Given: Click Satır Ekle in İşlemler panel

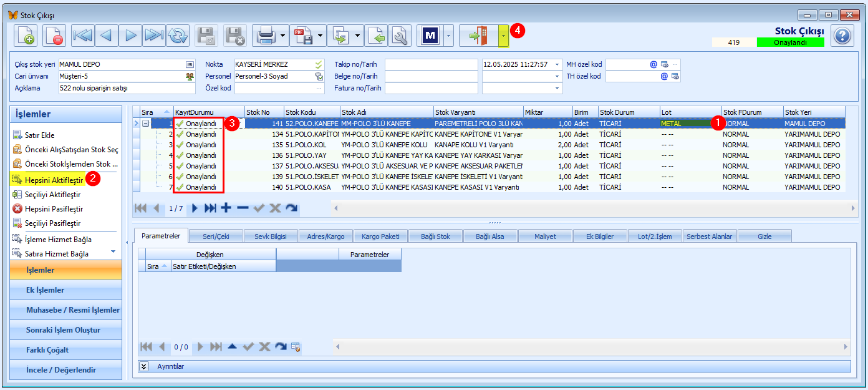Looking at the screenshot, I should click(x=40, y=135).
